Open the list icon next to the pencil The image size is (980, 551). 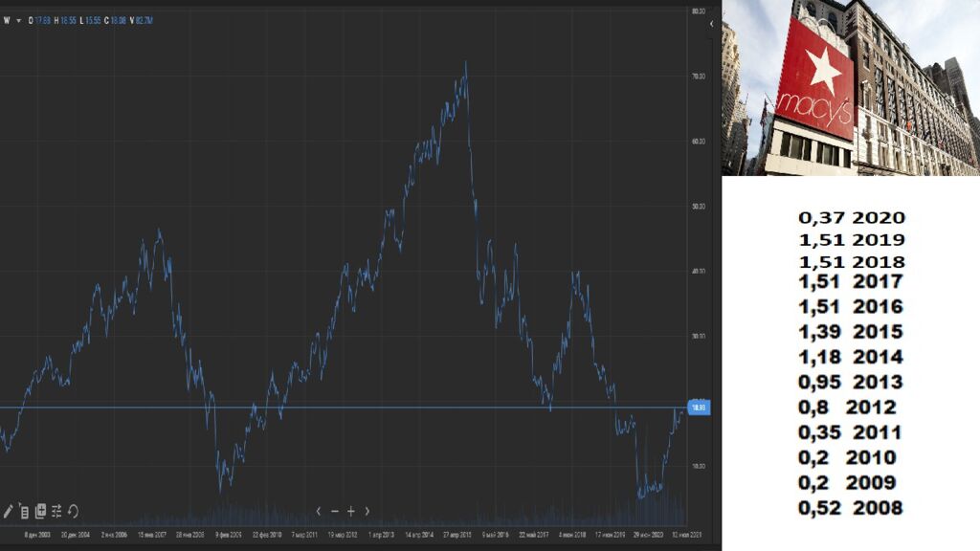pyautogui.click(x=24, y=511)
